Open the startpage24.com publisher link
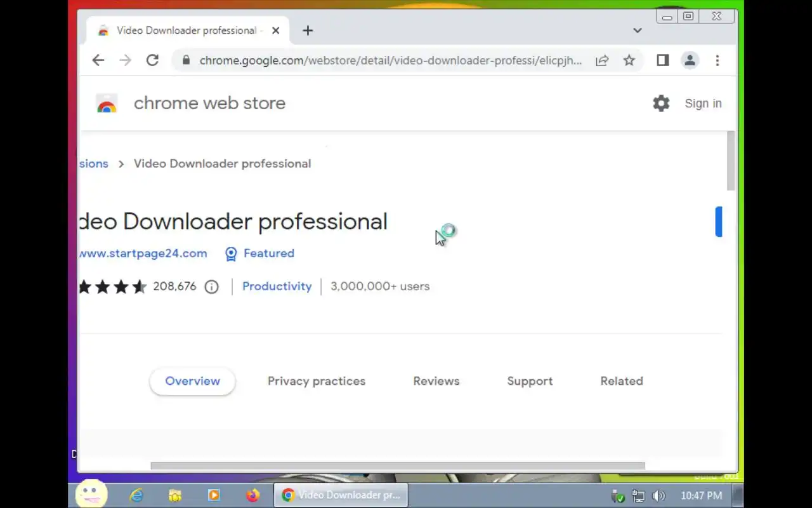 [x=143, y=253]
